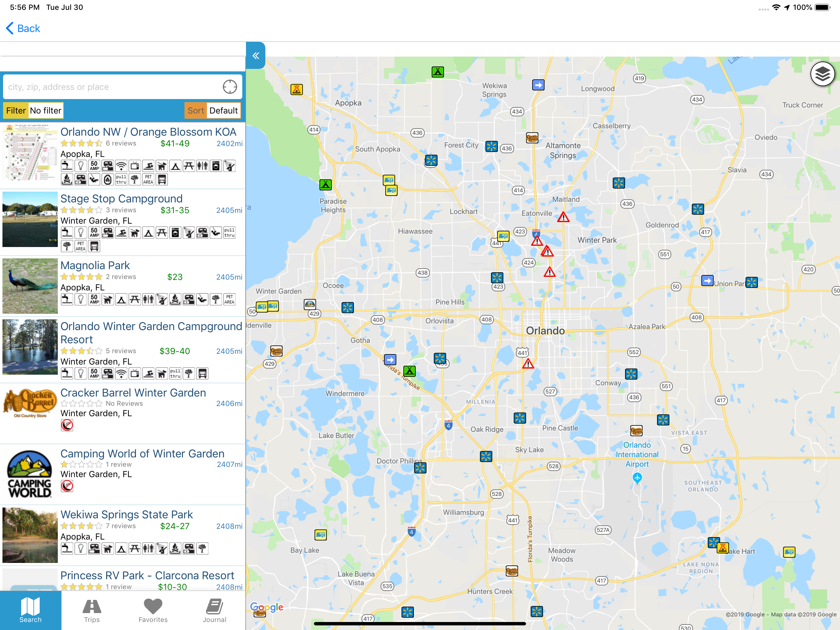This screenshot has width=840, height=630.
Task: Collapse the list panel with double chevron
Action: point(256,55)
